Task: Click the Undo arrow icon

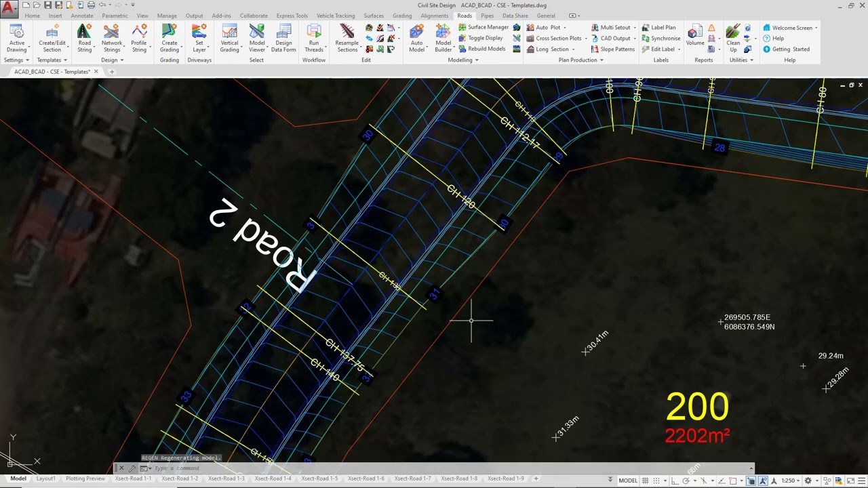Action: (101, 5)
